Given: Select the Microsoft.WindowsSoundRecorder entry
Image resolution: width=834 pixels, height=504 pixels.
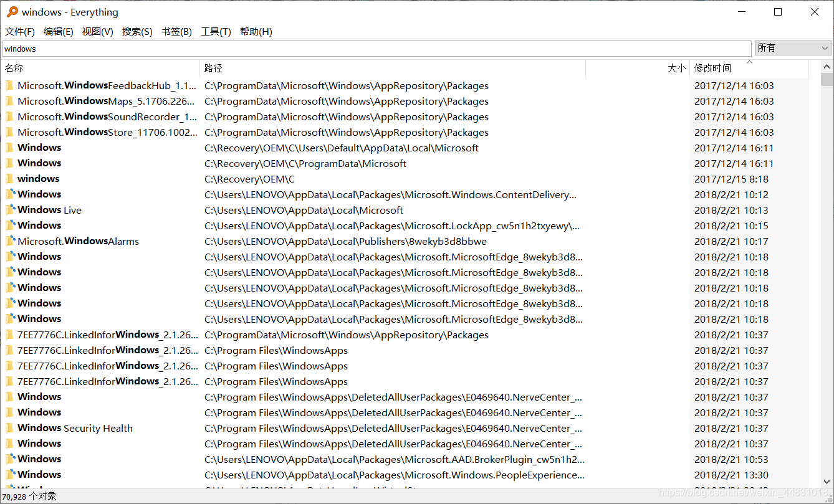Looking at the screenshot, I should (x=107, y=116).
